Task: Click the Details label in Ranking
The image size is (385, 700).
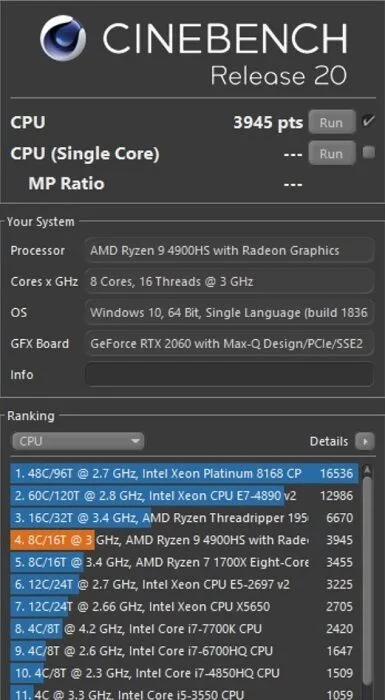Action: pyautogui.click(x=329, y=442)
